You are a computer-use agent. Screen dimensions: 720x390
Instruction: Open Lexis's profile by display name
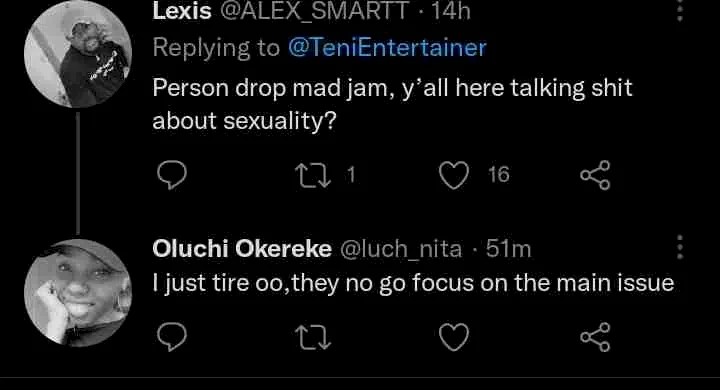(182, 11)
